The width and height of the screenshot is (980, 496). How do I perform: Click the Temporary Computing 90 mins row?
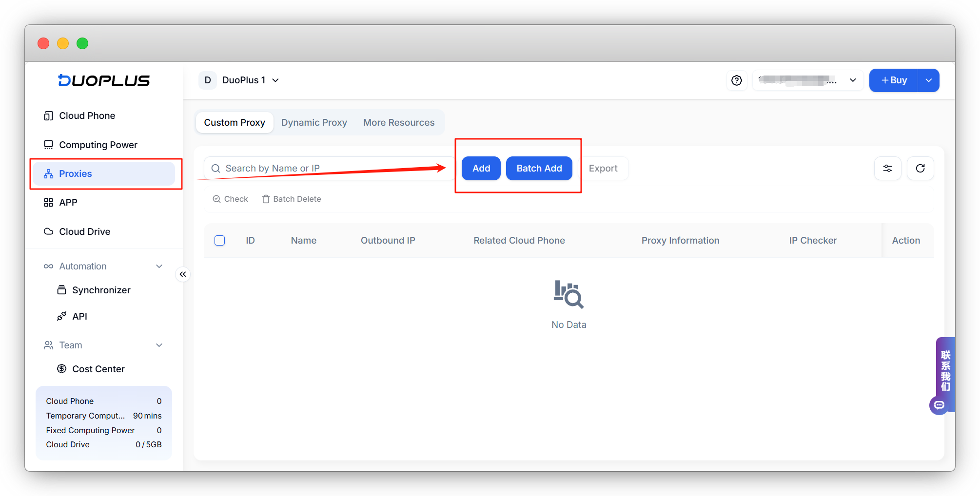click(104, 416)
